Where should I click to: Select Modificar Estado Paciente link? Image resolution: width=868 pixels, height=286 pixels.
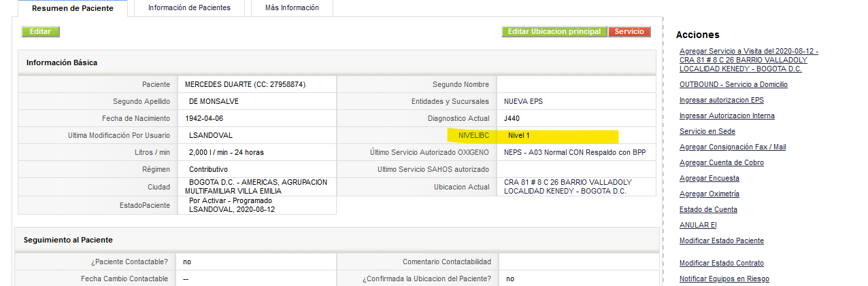(x=722, y=240)
